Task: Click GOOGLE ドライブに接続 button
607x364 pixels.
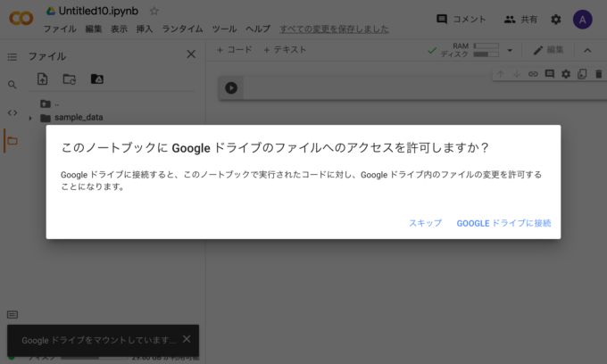Action: [503, 223]
